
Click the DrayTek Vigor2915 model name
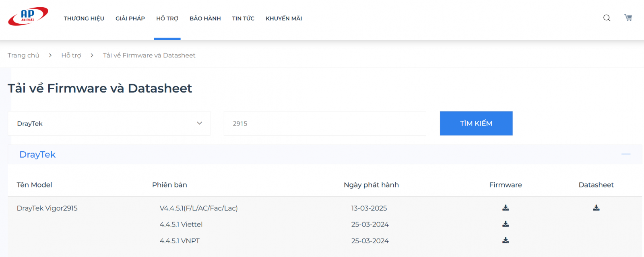pos(47,208)
